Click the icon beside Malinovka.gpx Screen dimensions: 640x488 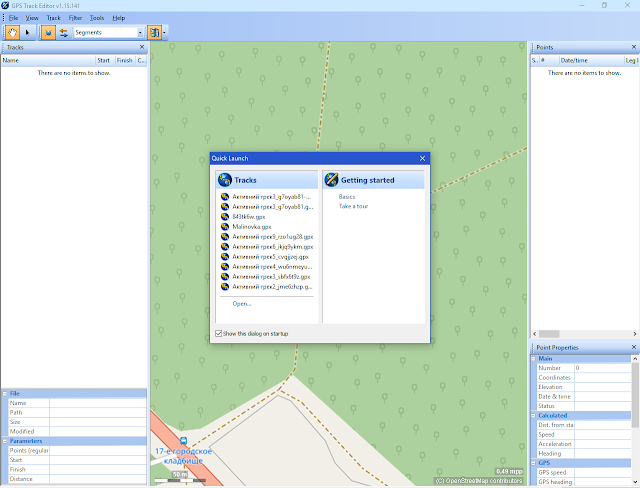coord(225,226)
